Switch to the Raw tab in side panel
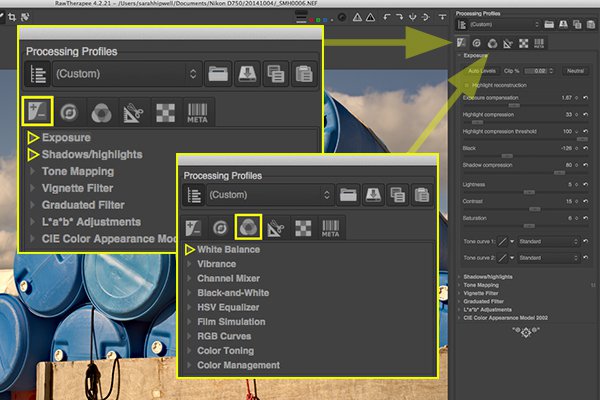The width and height of the screenshot is (600, 400). (523, 43)
